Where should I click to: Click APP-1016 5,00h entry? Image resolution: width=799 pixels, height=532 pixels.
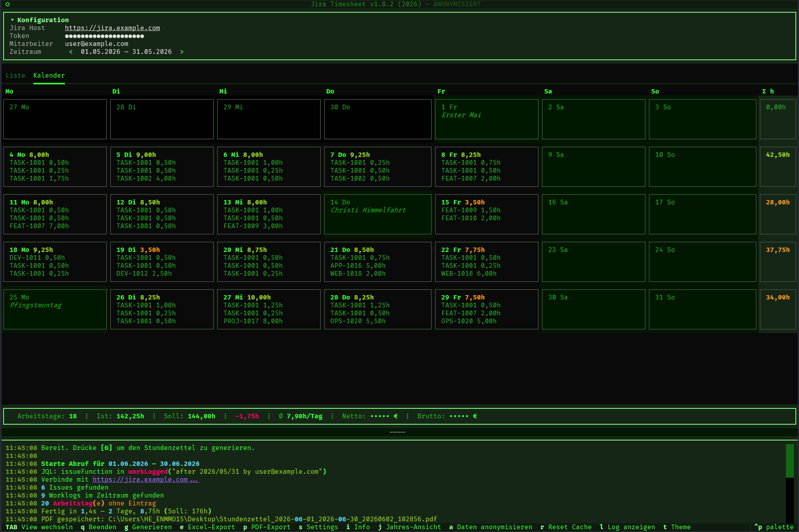click(x=358, y=266)
